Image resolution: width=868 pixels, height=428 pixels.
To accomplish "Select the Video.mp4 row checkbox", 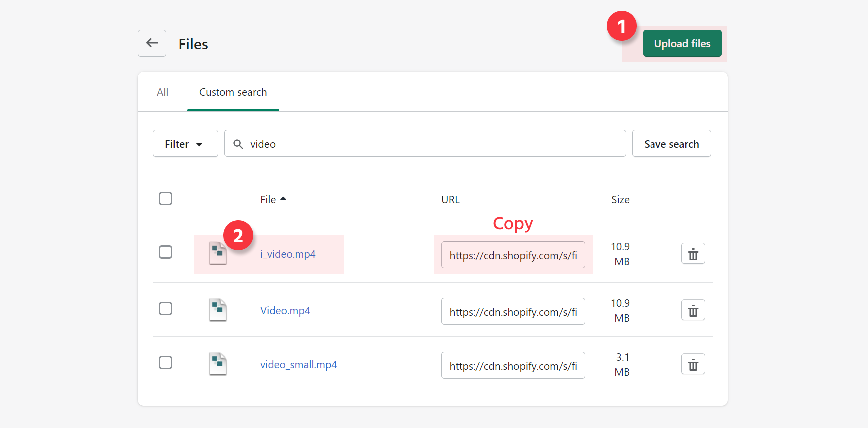I will pyautogui.click(x=165, y=309).
